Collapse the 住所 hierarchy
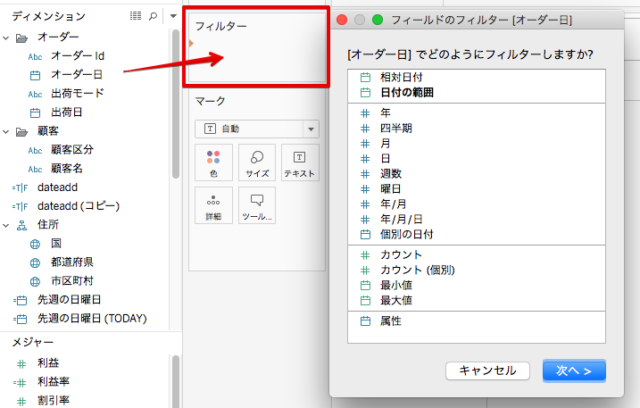The width and height of the screenshot is (640, 408). point(6,225)
